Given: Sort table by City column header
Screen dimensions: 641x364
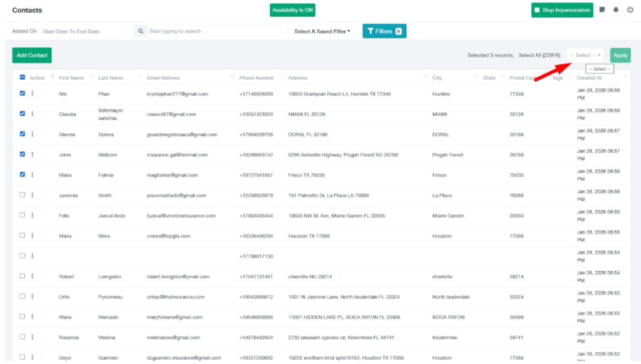Looking at the screenshot, I should click(x=437, y=78).
